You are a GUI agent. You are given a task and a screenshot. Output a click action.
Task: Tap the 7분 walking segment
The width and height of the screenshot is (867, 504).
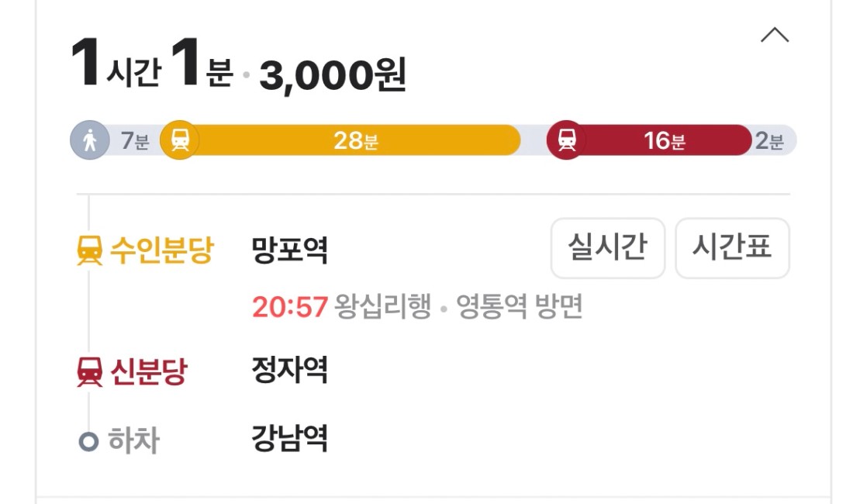tap(135, 141)
